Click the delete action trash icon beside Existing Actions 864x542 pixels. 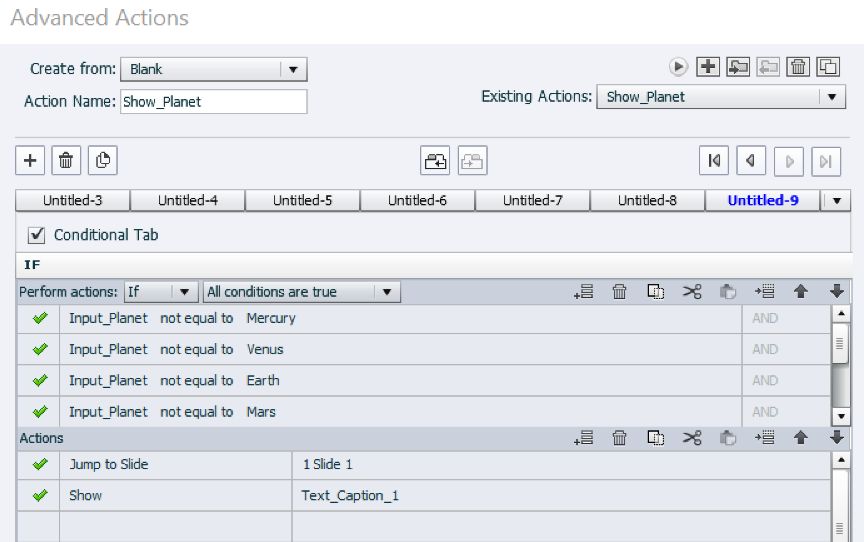[x=798, y=67]
